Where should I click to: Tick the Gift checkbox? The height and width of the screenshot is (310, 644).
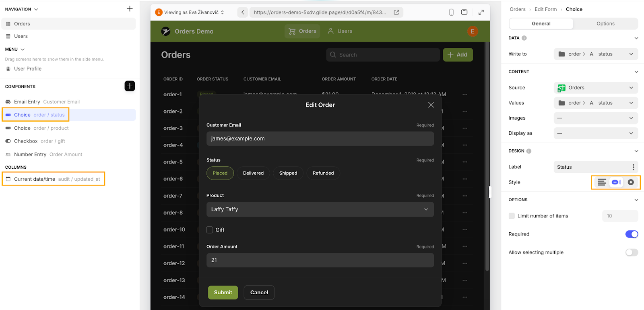point(210,230)
